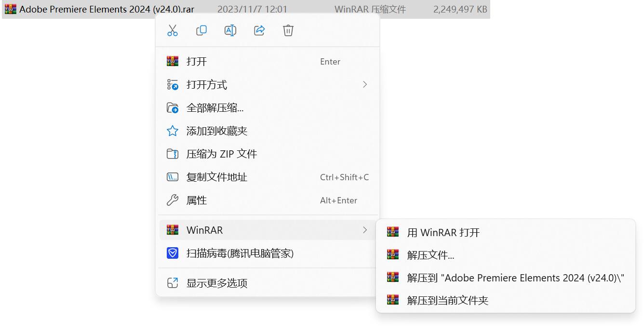Select 压缩为 ZIP 文件
Screen dimensions: 644x332
221,154
